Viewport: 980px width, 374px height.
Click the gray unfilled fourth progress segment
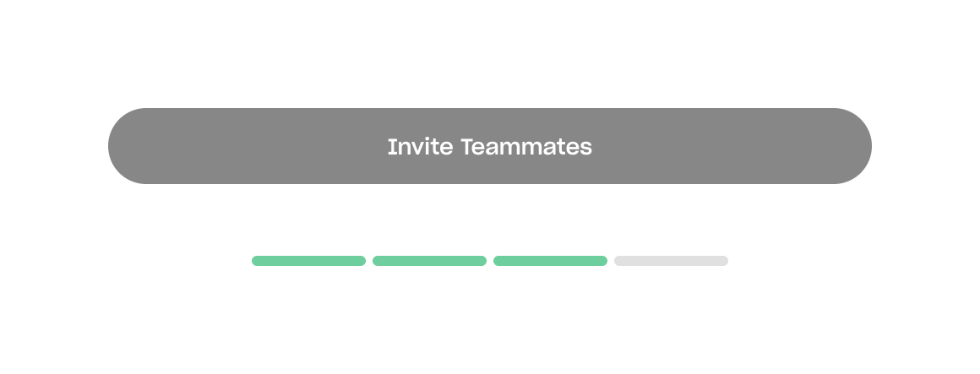click(671, 261)
